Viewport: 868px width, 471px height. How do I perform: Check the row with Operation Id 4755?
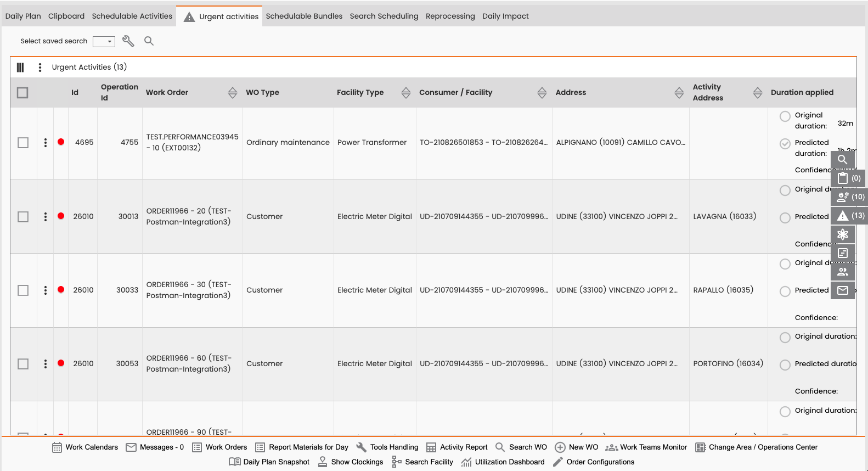[x=23, y=143]
